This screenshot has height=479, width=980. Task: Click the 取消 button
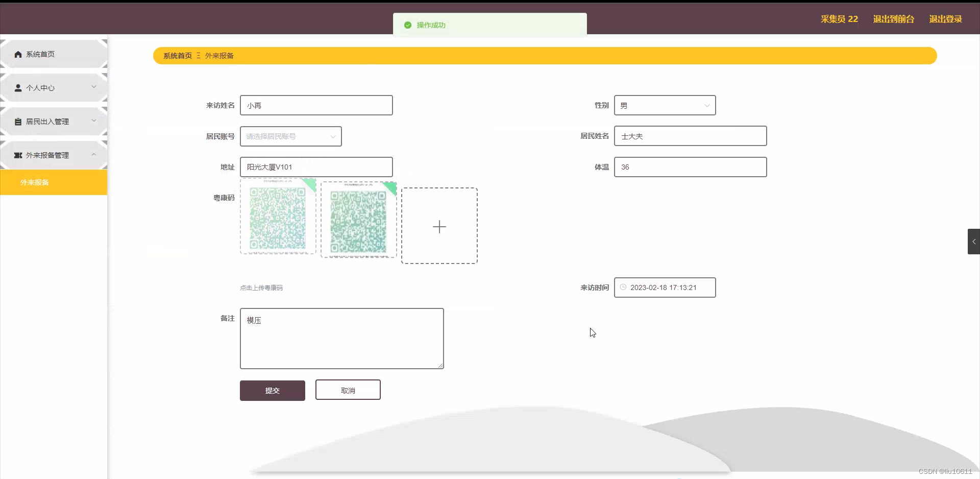[348, 390]
